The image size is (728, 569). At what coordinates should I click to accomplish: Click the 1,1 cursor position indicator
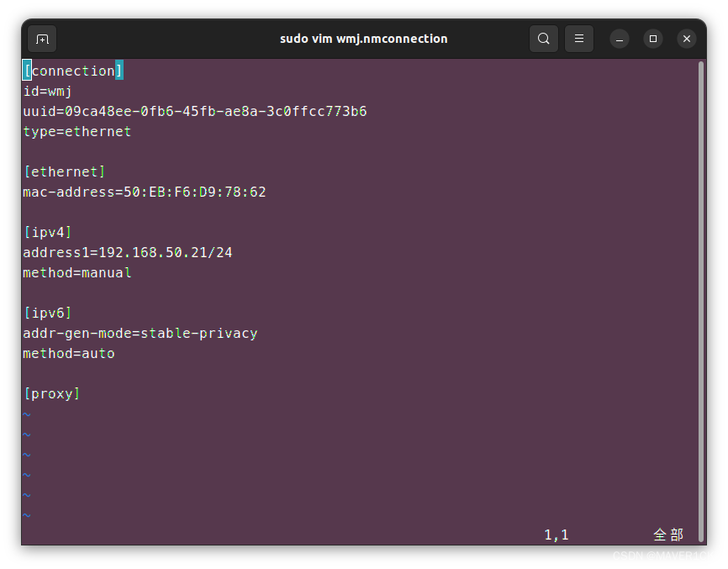tap(556, 535)
